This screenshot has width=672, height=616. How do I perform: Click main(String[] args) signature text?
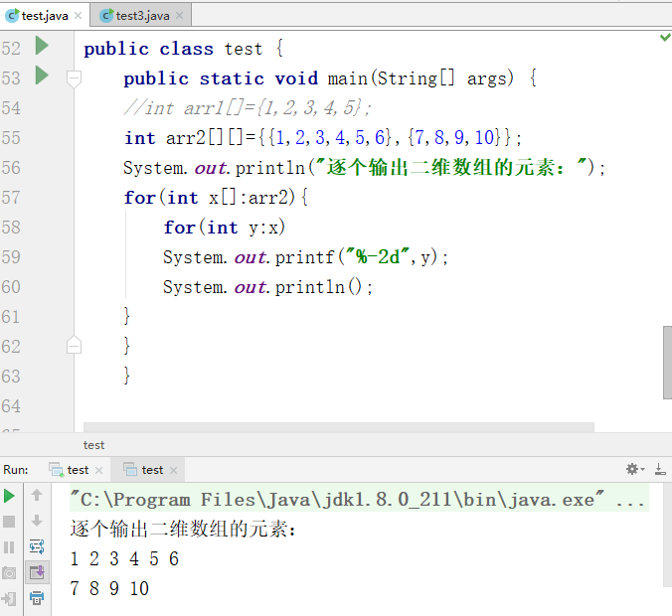coord(420,78)
